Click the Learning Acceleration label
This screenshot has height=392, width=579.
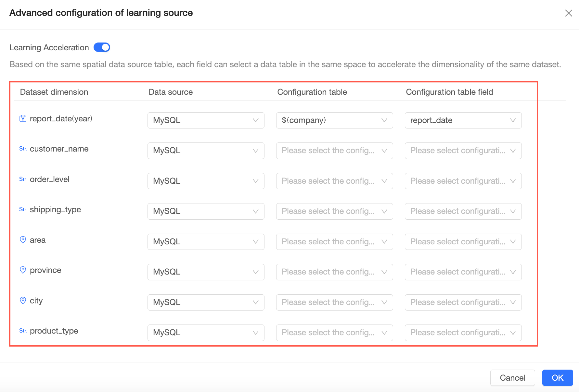49,47
